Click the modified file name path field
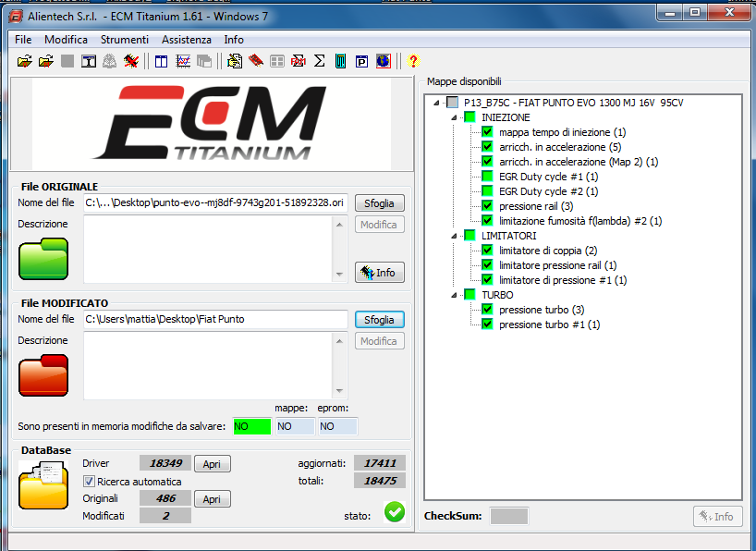 click(215, 319)
